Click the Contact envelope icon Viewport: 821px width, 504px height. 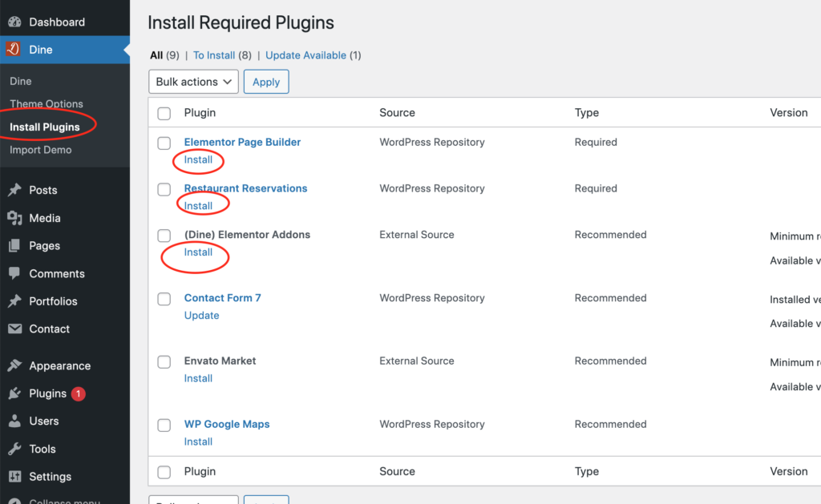14,329
